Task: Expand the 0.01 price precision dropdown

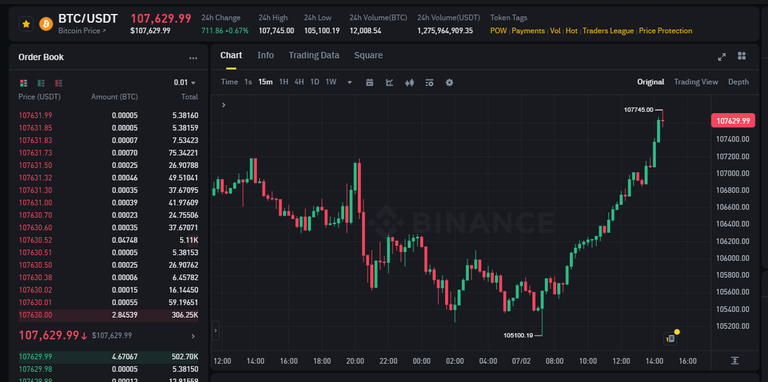Action: click(x=185, y=83)
